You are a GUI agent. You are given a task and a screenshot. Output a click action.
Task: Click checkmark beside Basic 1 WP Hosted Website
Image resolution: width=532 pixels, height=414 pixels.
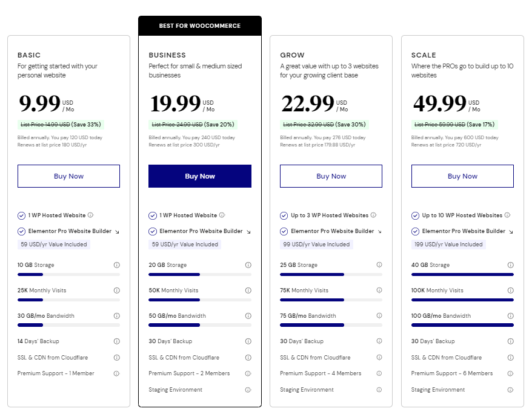[x=21, y=215]
